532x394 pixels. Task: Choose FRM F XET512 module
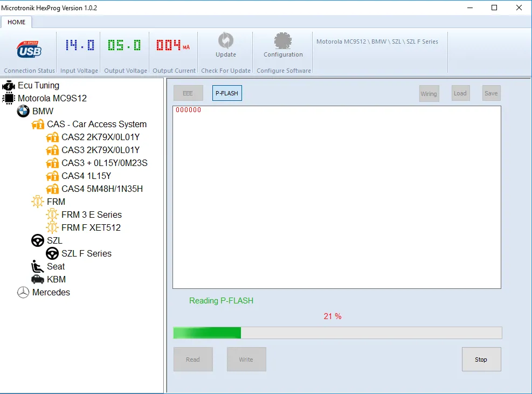[91, 227]
